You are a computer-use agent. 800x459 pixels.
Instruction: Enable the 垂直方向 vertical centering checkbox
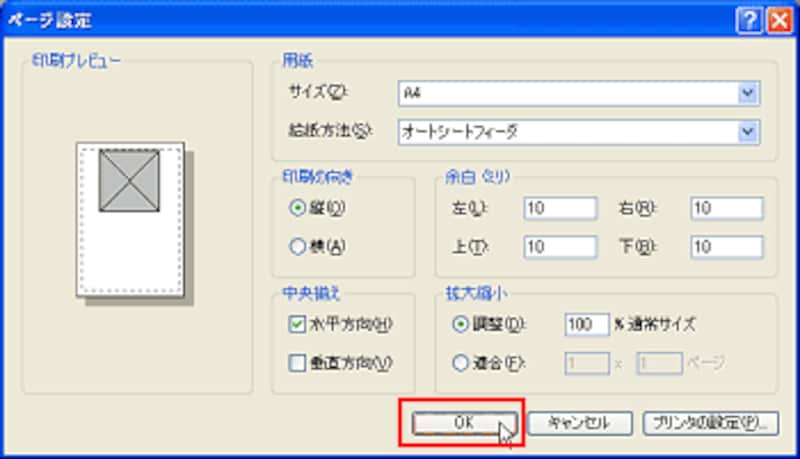pos(296,363)
